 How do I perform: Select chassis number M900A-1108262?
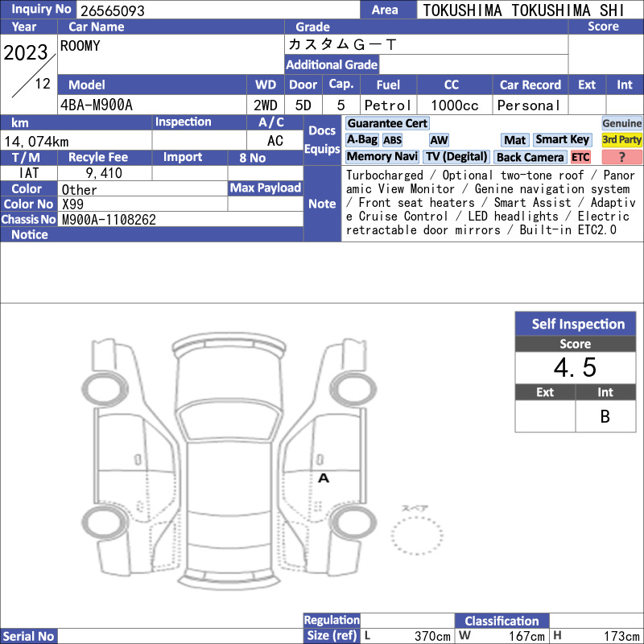tap(109, 220)
